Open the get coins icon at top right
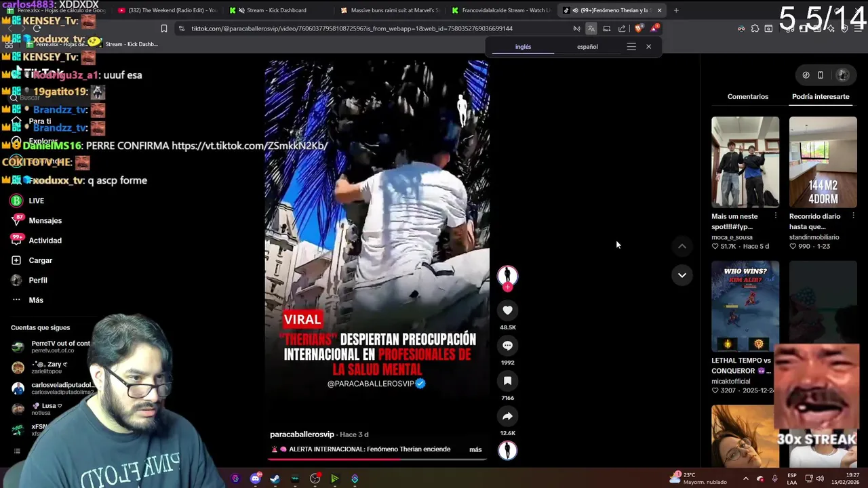 click(806, 75)
